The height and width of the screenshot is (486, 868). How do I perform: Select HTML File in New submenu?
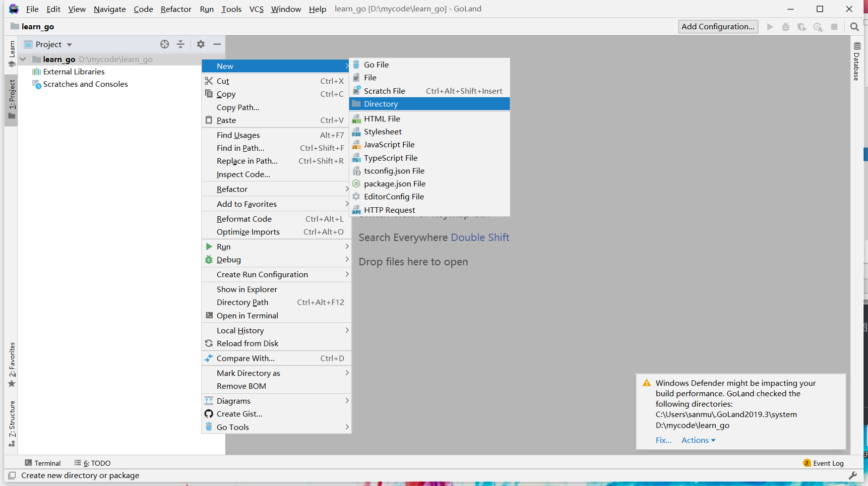pyautogui.click(x=430, y=119)
